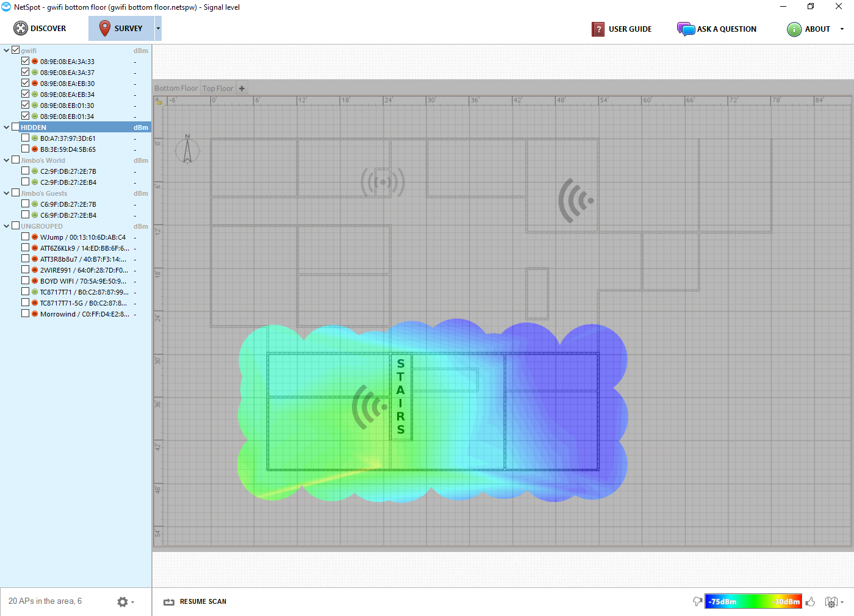854x616 pixels.
Task: Uncheck 08:9E:08:EB:01:34 access point
Action: pyautogui.click(x=25, y=116)
